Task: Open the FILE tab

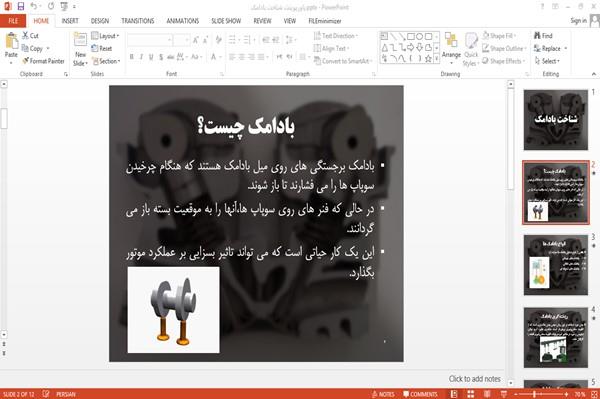Action: tap(13, 21)
